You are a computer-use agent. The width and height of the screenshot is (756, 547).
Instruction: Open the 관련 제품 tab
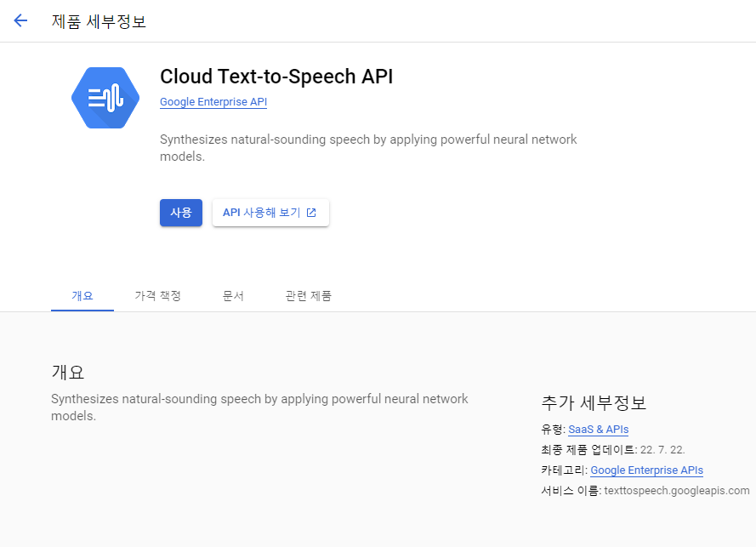(308, 296)
